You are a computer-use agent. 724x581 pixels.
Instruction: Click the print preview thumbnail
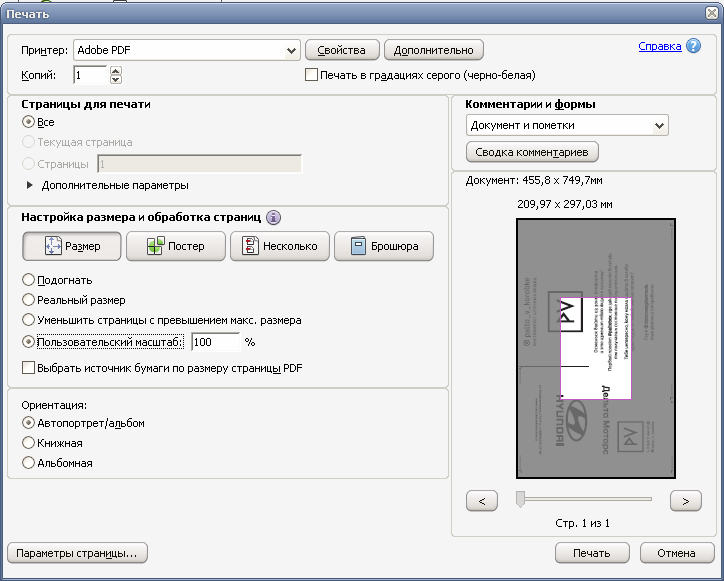[596, 348]
